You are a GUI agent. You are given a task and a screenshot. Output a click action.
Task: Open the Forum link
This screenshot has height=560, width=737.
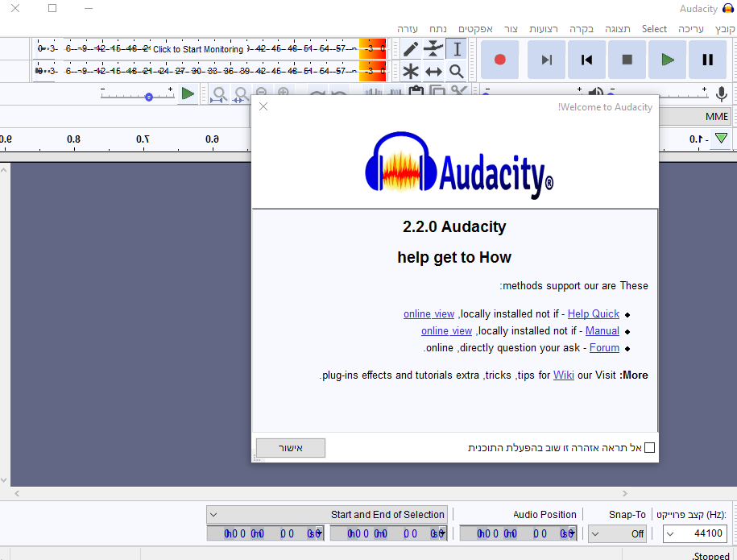pos(604,347)
